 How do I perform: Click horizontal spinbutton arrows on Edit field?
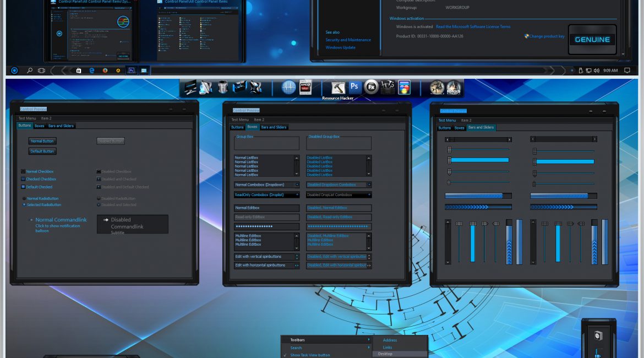point(297,265)
